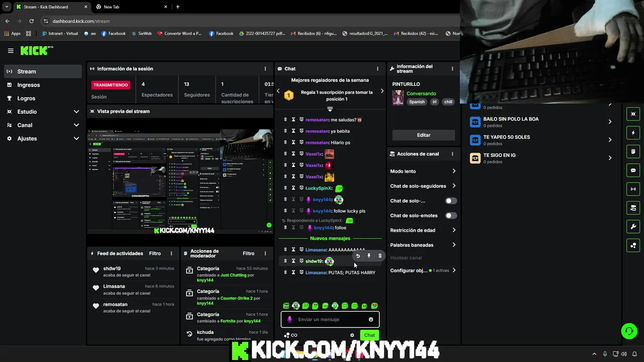Open Acciones de moderador Filtro dropdown
The image size is (644, 362).
click(249, 253)
